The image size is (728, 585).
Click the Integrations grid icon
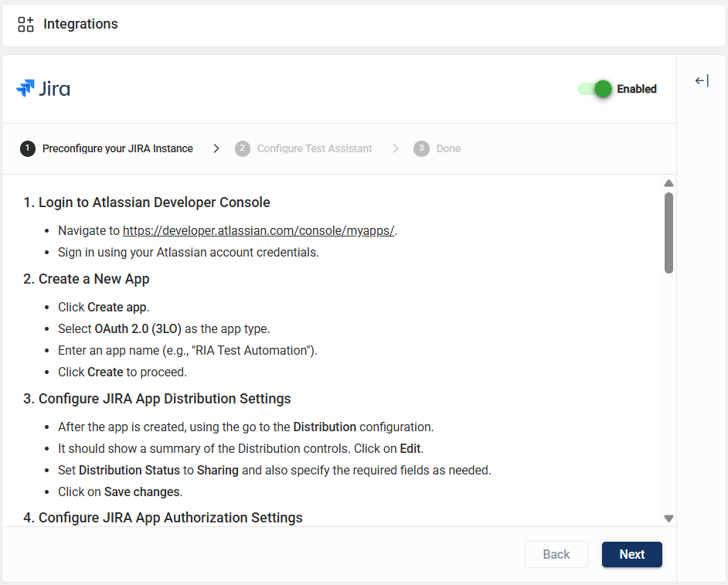pos(26,24)
